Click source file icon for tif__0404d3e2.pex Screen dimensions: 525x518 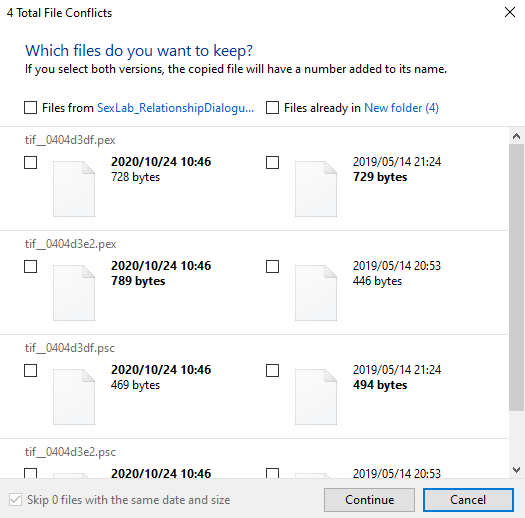74,293
